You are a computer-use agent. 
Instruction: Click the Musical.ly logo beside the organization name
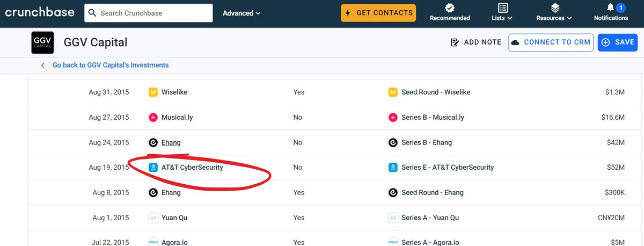[153, 117]
